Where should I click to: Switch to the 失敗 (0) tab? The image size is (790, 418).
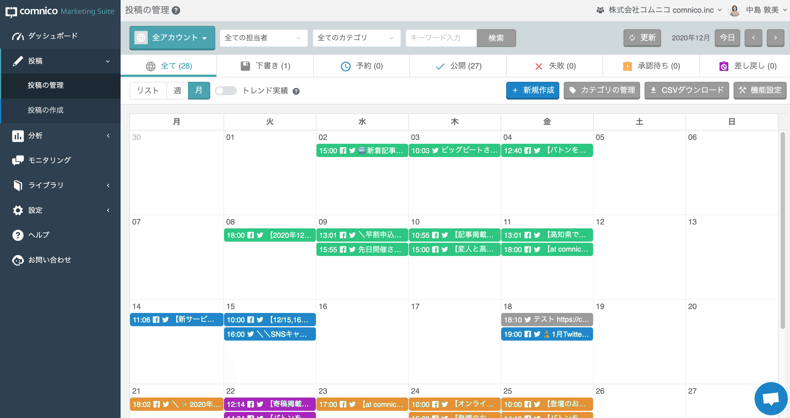(x=555, y=66)
